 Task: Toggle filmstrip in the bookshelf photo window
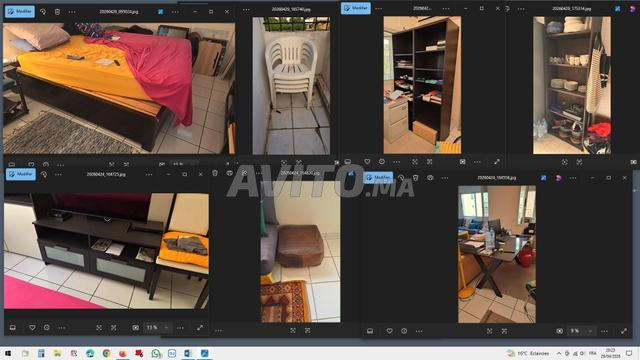348,162
